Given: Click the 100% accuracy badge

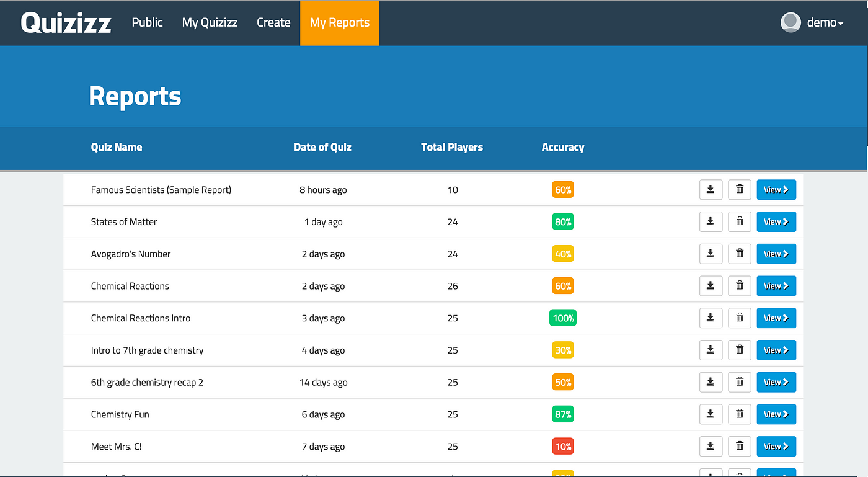Looking at the screenshot, I should [563, 318].
